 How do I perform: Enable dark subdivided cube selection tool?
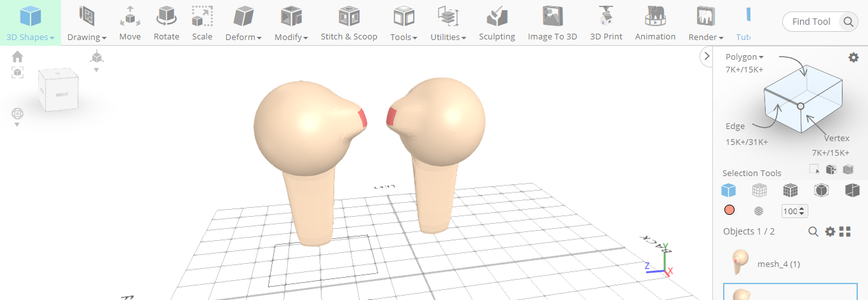tap(790, 190)
